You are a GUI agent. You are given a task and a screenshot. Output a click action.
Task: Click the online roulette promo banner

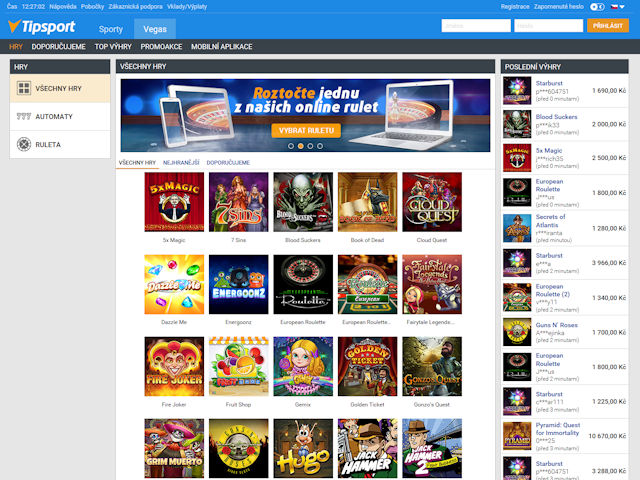click(305, 115)
